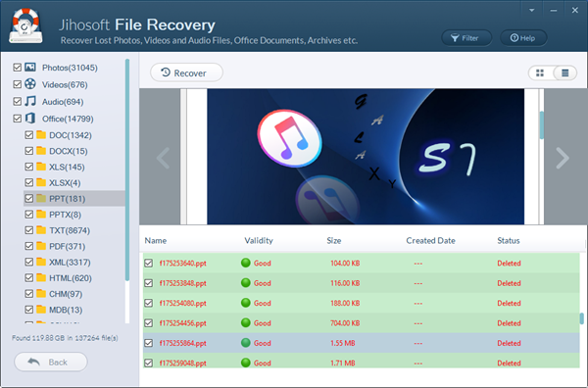The image size is (588, 388).
Task: Click the Jihosoft lifebuoy app logo
Action: pyautogui.click(x=25, y=25)
